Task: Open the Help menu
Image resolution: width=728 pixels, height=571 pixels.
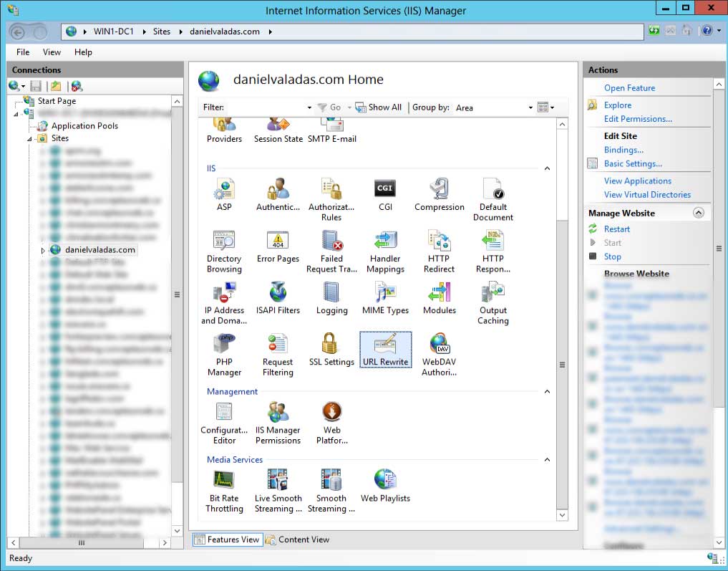Action: (x=83, y=52)
